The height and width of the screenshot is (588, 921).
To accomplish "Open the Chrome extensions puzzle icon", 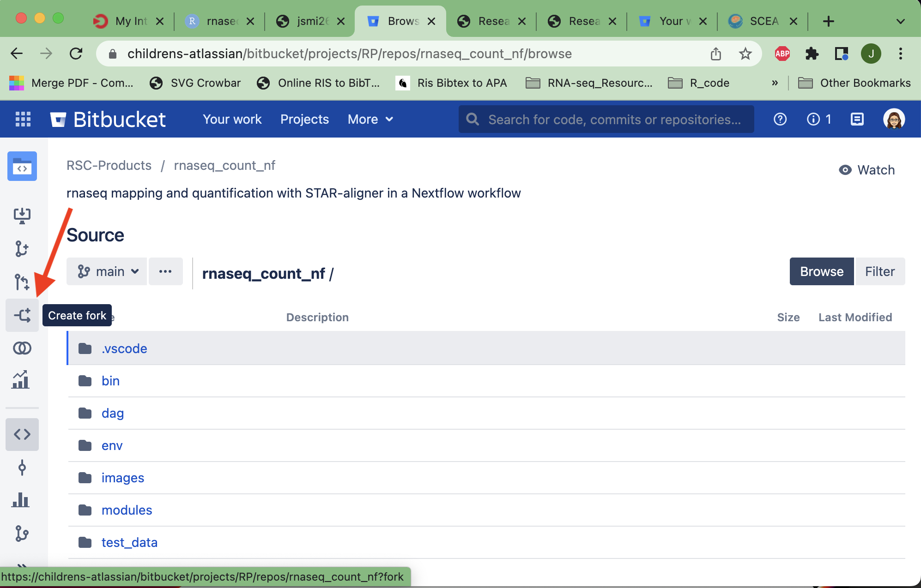I will pyautogui.click(x=812, y=54).
